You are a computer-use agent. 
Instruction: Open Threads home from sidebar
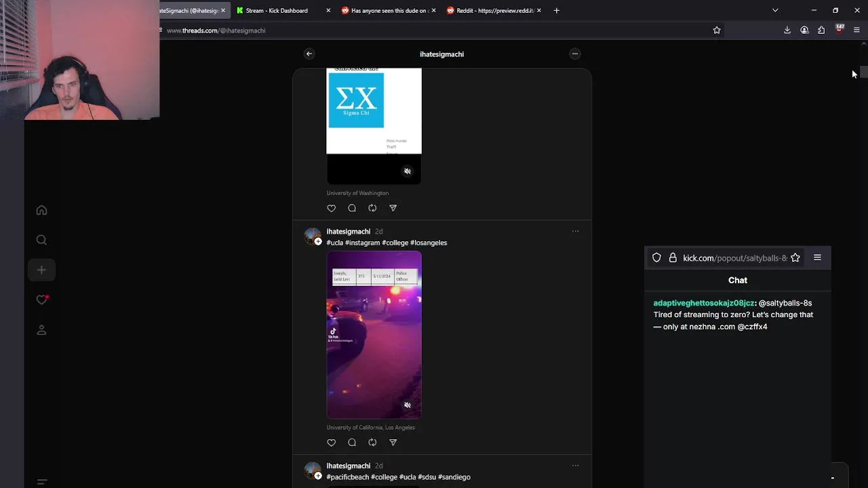pyautogui.click(x=41, y=210)
